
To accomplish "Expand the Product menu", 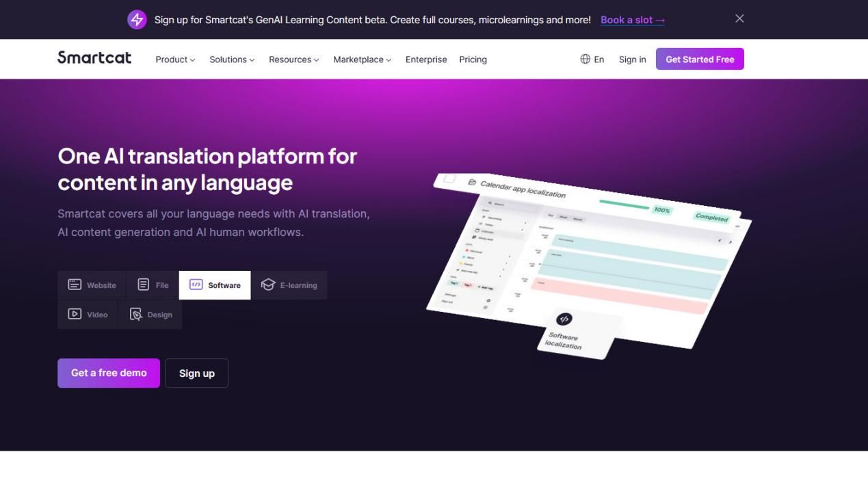I will 175,60.
